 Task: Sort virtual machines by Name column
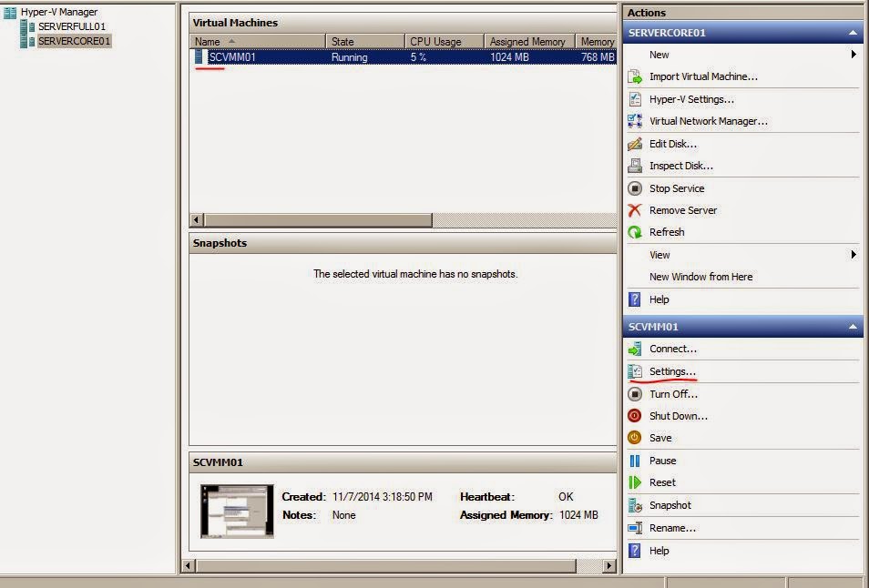point(257,42)
